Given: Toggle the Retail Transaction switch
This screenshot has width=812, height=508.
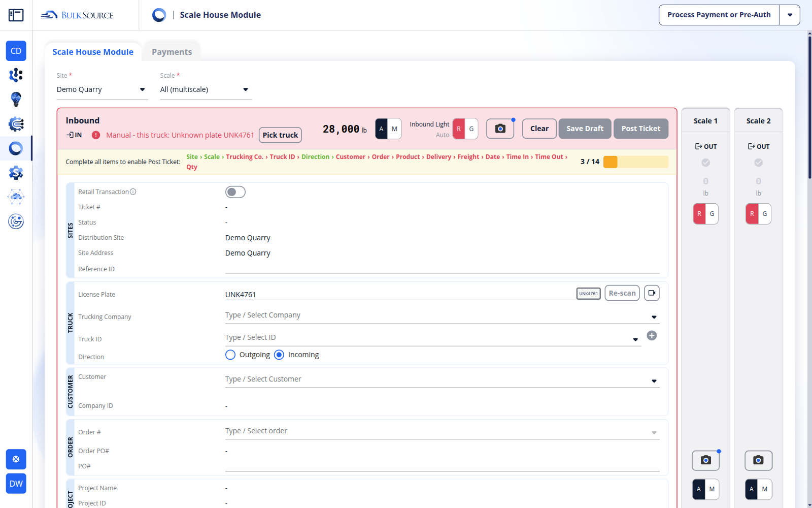Looking at the screenshot, I should point(235,192).
